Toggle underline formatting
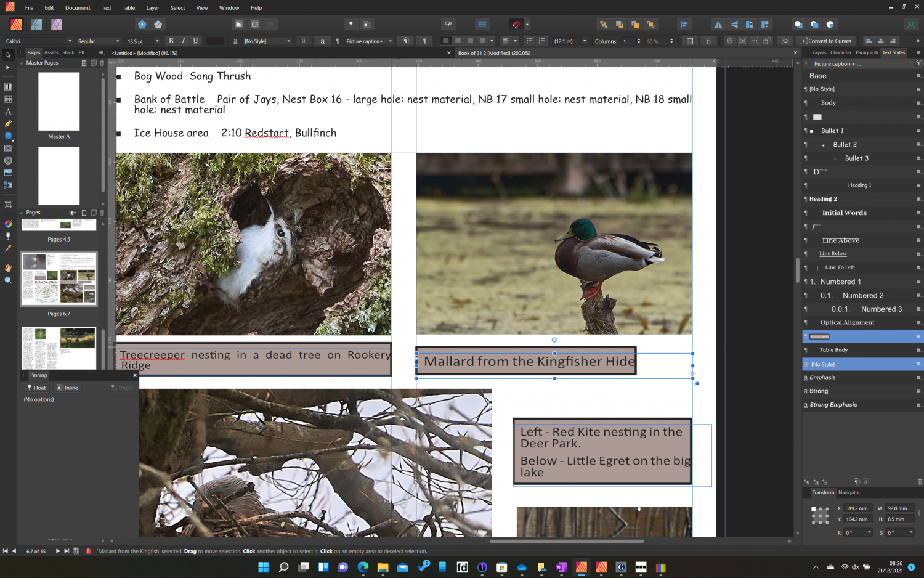Screen dimensions: 924x578 point(195,41)
